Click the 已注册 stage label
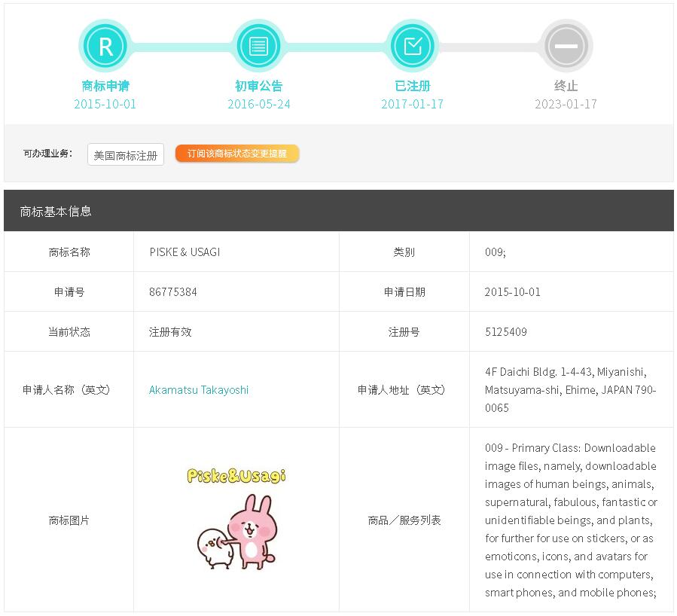The height and width of the screenshot is (616, 677). pyautogui.click(x=412, y=86)
